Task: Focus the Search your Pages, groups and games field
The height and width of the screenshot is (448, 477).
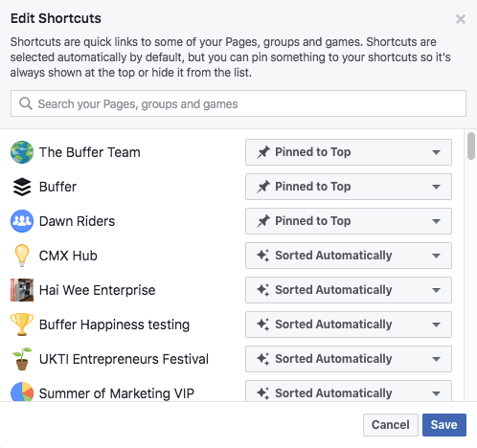Action: (x=238, y=103)
